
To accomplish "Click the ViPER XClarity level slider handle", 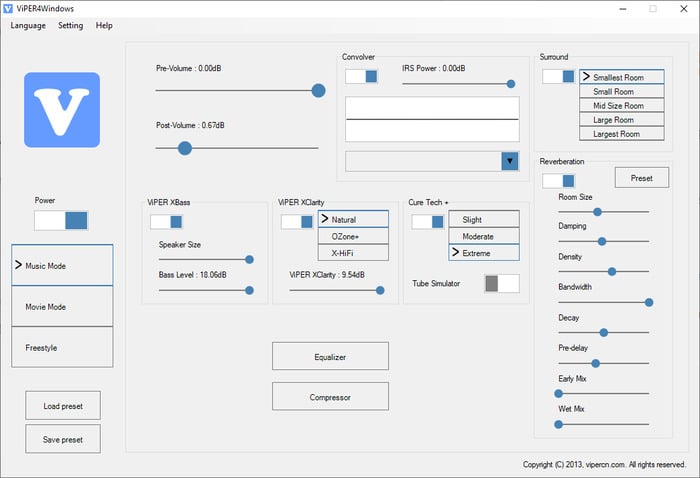I will tap(380, 291).
